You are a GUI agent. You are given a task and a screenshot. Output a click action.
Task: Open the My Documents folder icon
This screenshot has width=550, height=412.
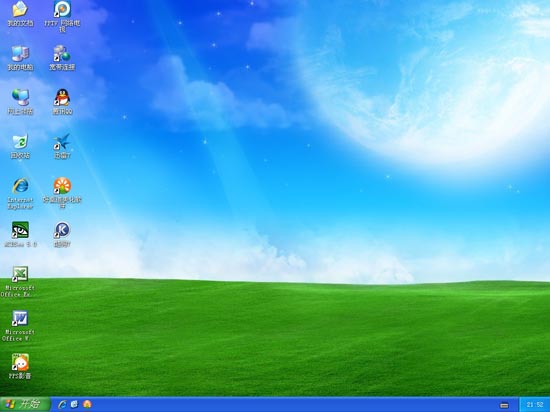click(x=20, y=9)
